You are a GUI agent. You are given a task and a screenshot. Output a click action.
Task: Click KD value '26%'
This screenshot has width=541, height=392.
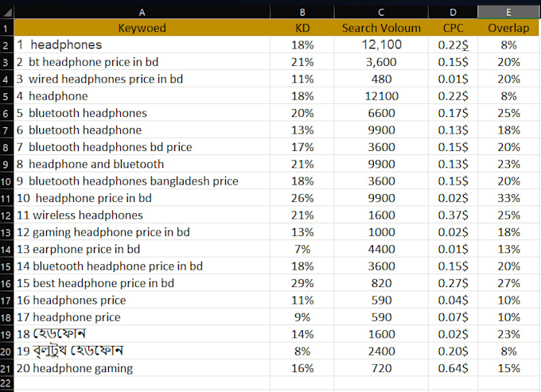click(x=302, y=198)
